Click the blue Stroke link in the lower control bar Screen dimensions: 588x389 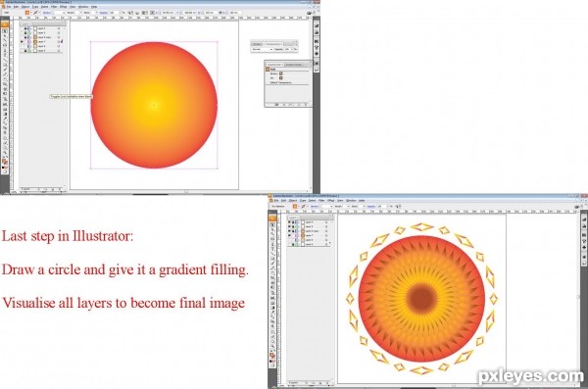click(x=315, y=207)
